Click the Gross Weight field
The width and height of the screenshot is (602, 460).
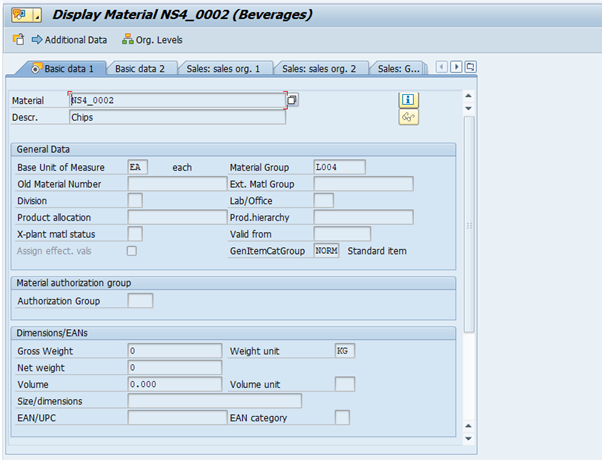(x=175, y=351)
